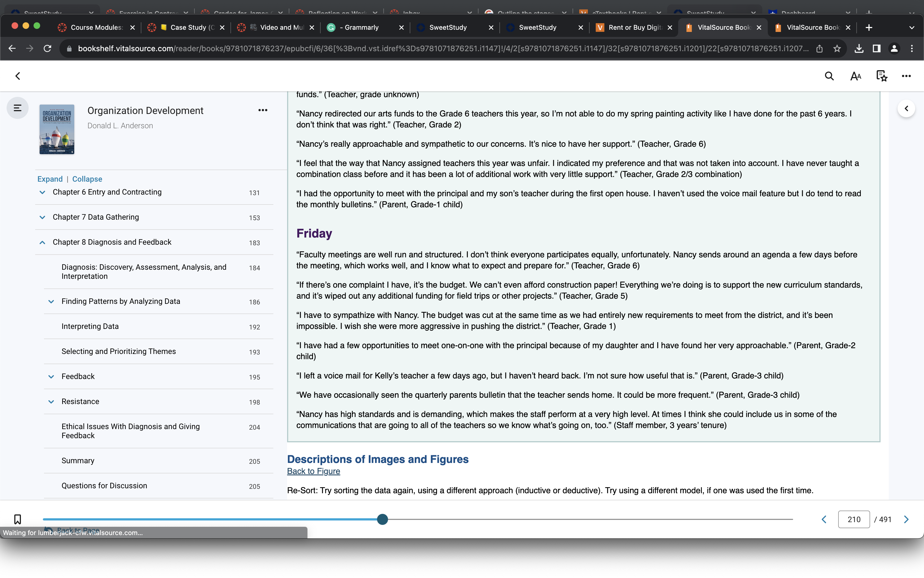The image size is (924, 578).
Task: Expand the Feedback section chevron
Action: click(x=51, y=377)
